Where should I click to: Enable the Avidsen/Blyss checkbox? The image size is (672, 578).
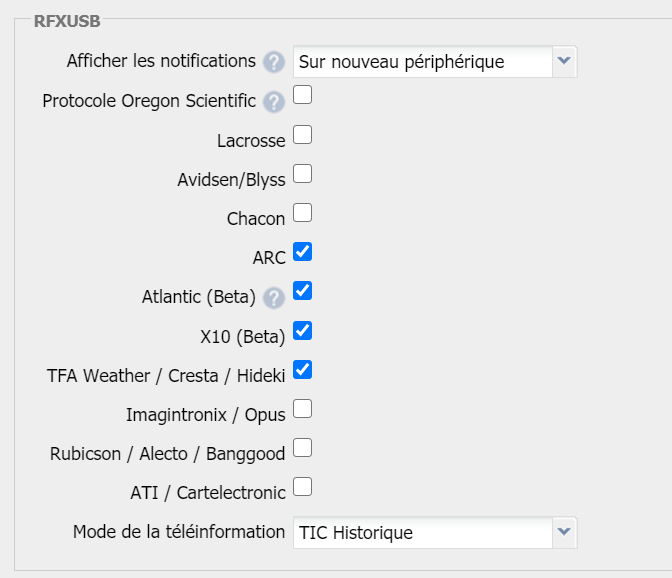[x=302, y=174]
